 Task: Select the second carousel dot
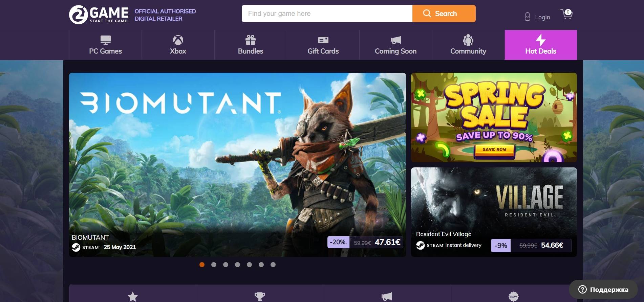click(x=214, y=265)
